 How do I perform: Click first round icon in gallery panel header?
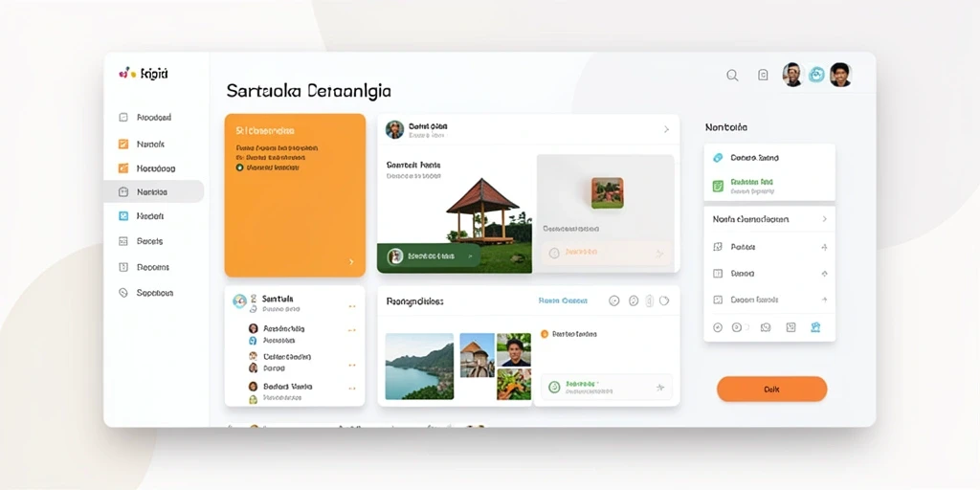(x=614, y=301)
